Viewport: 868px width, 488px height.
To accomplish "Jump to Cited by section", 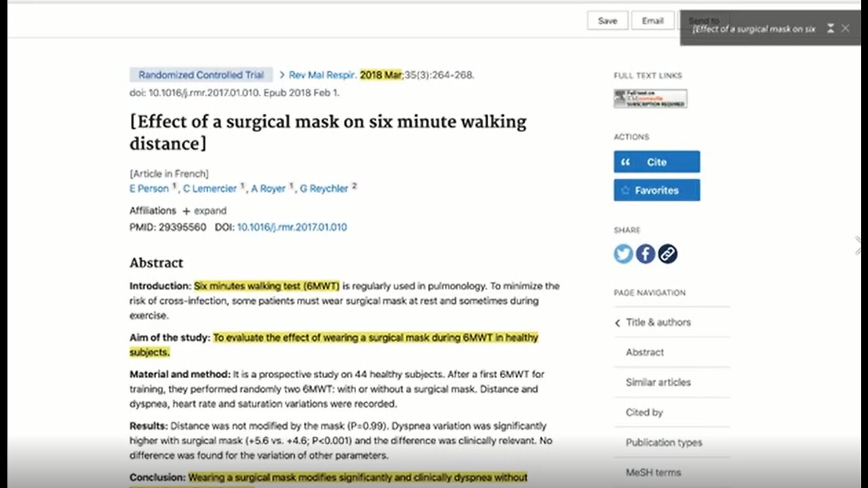I will click(644, 412).
